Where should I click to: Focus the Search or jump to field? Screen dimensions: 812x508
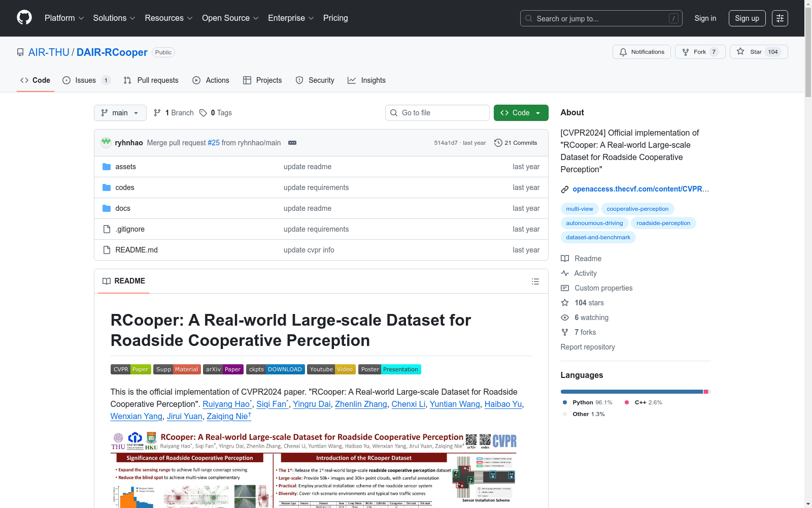pyautogui.click(x=601, y=18)
